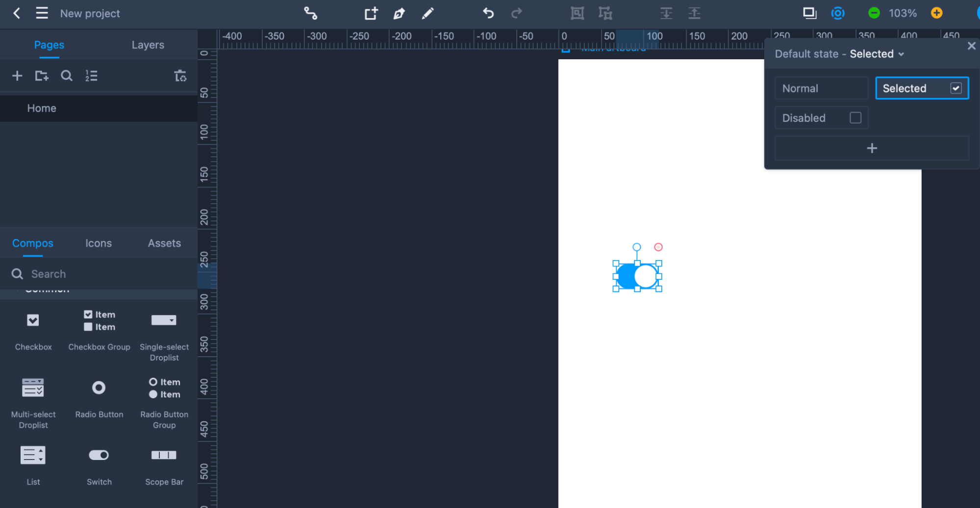
Task: Open the Icons tab
Action: (99, 243)
